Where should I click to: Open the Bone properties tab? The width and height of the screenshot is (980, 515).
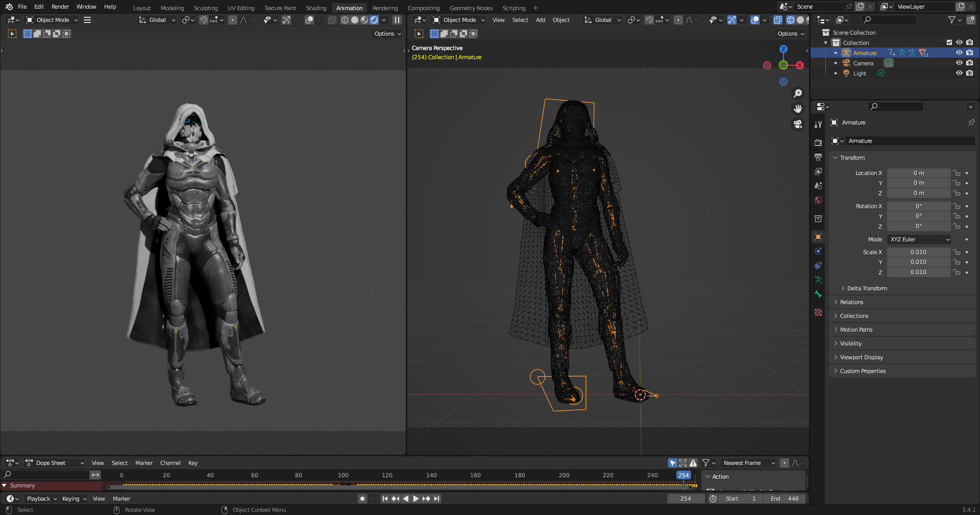pos(818,294)
